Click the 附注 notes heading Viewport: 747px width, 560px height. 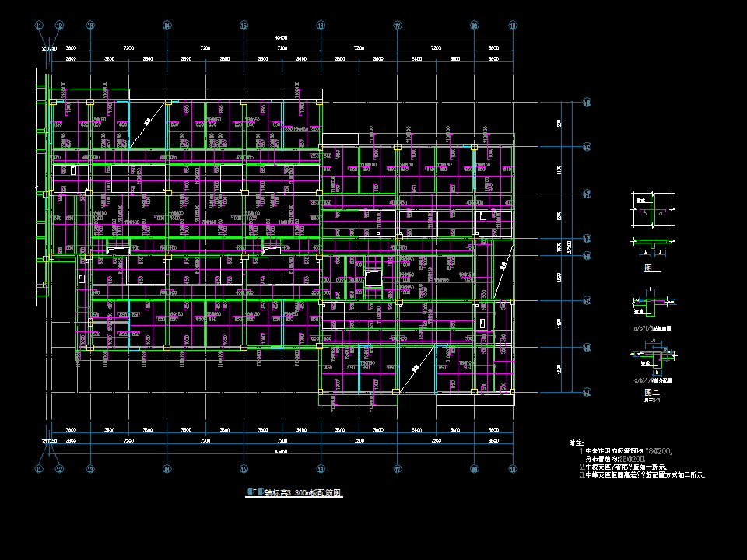[577, 443]
